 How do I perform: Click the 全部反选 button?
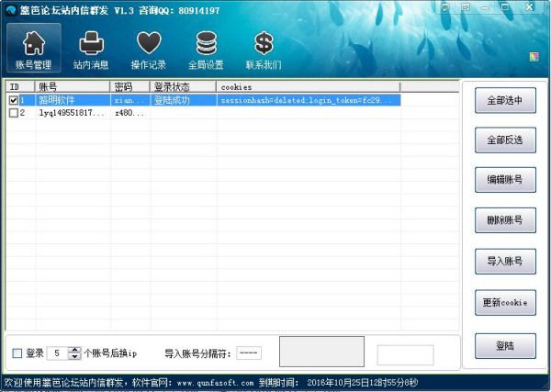(505, 140)
